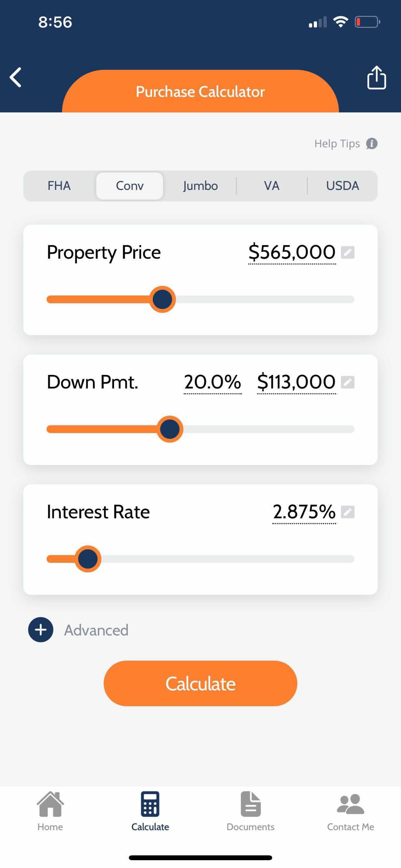
Task: Tap the orange Calculate button
Action: click(x=200, y=683)
